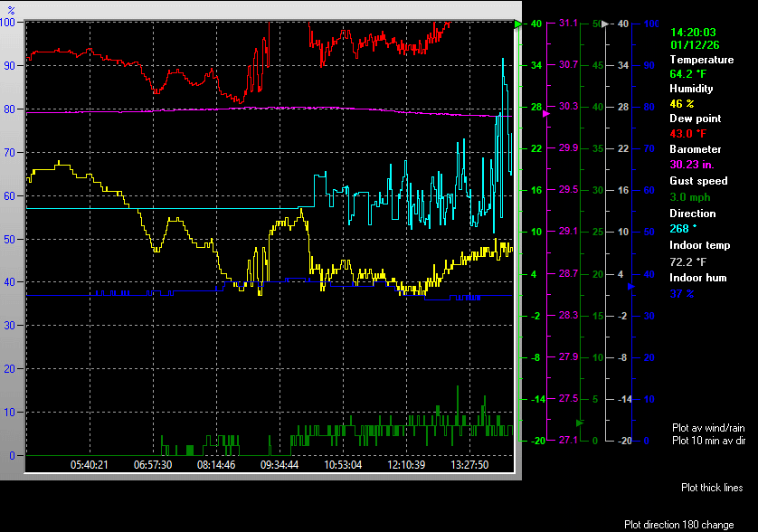Screen dimensions: 758x532
Task: Click the Humidity value 46 %
Action: click(x=682, y=102)
